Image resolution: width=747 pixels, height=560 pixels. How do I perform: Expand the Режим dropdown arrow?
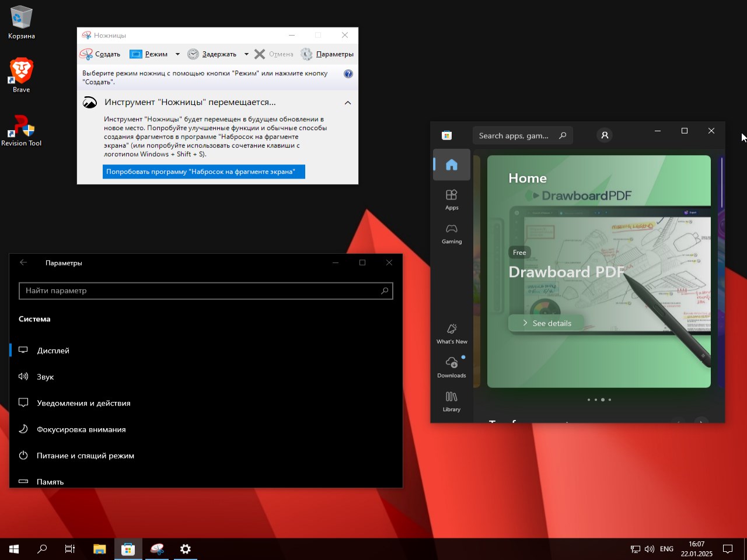tap(177, 54)
